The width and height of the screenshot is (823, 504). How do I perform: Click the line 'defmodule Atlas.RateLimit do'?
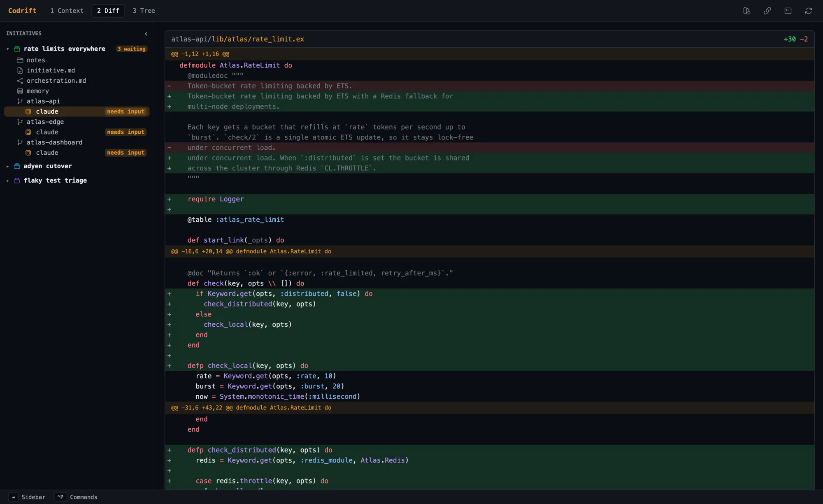click(490, 65)
